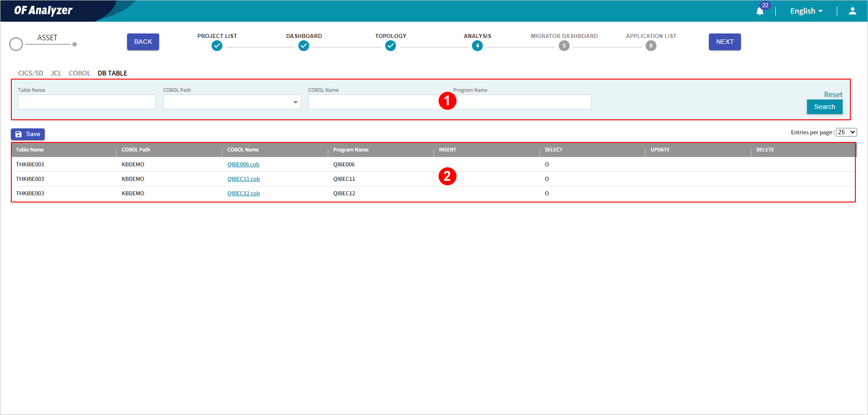The height and width of the screenshot is (415, 868).
Task: Open the QIBE006.cob link
Action: [243, 165]
